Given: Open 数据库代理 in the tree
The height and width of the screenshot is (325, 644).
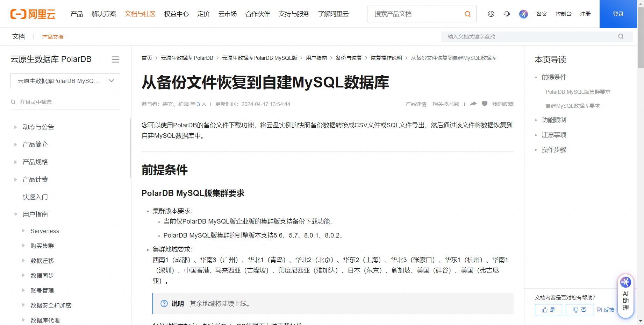Looking at the screenshot, I should 45,320.
